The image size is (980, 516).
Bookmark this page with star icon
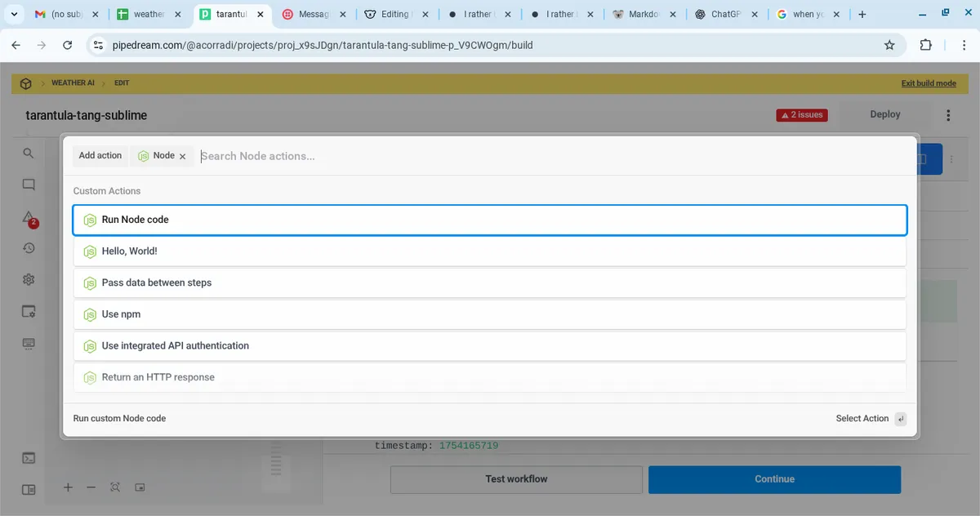click(x=889, y=45)
